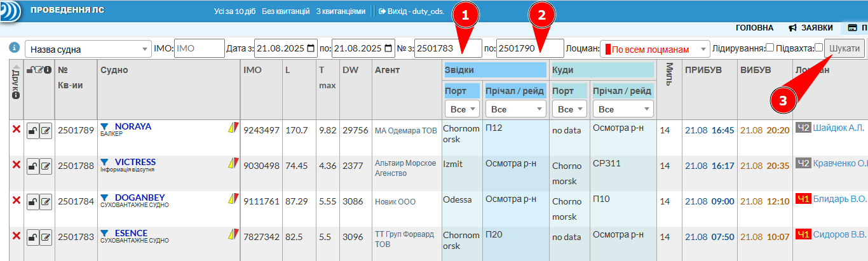
Task: Edit the DOGANBEY pilotage record
Action: [x=46, y=203]
